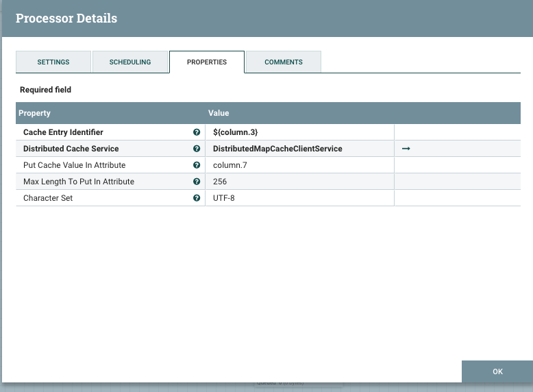Screen dimensions: 533x392
Task: Select the Cache Entry Identifier property name
Action: [x=63, y=132]
